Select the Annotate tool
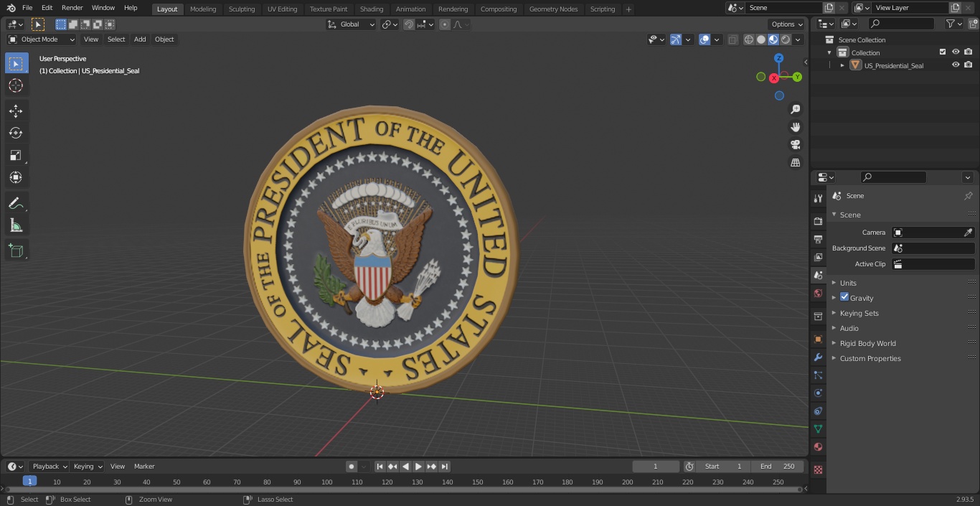Image resolution: width=980 pixels, height=506 pixels. pyautogui.click(x=16, y=203)
